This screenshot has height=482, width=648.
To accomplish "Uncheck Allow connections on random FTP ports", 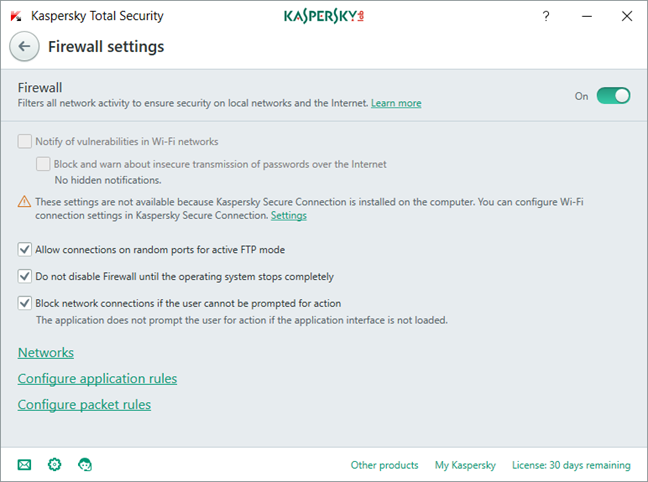I will pyautogui.click(x=25, y=250).
